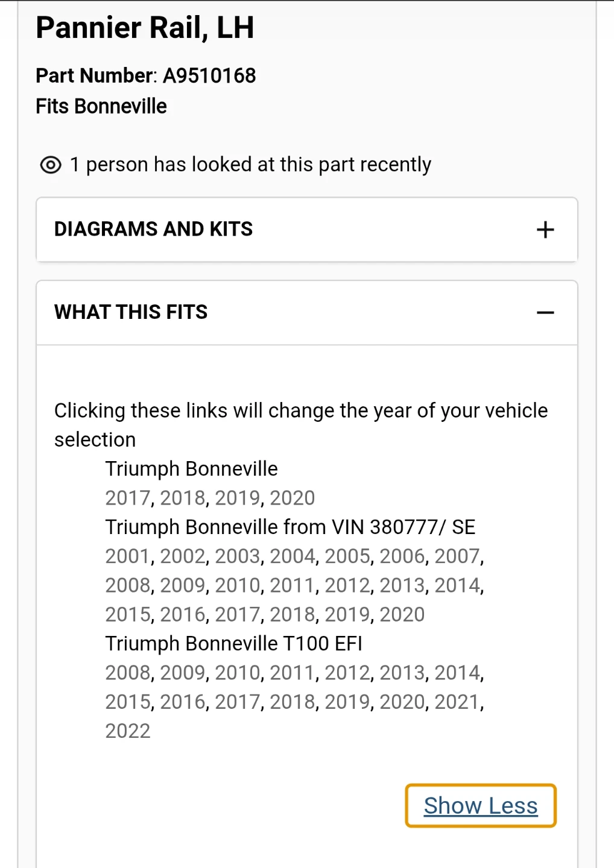The width and height of the screenshot is (614, 868).
Task: Click the eye icon beside recent views
Action: pos(51,165)
